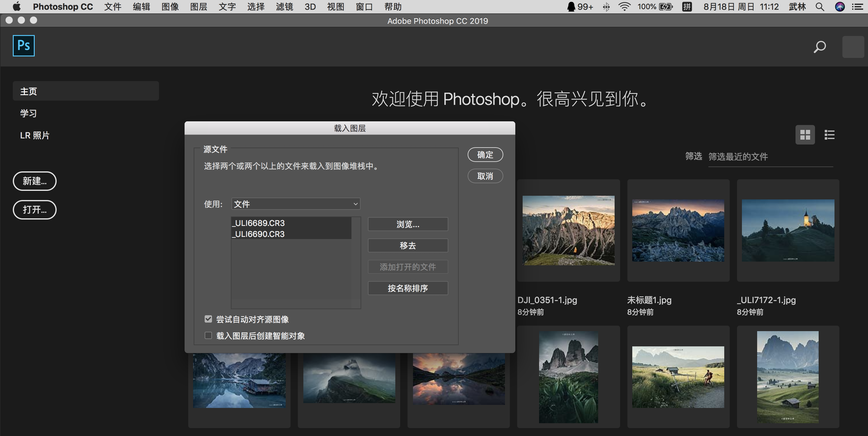Open the Apple menu
The width and height of the screenshot is (868, 436).
pos(16,7)
